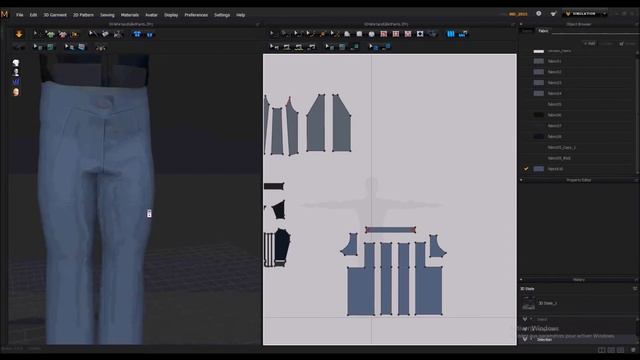The image size is (640, 360).
Task: Toggle avatar display with the grey bust icon
Action: tap(16, 72)
